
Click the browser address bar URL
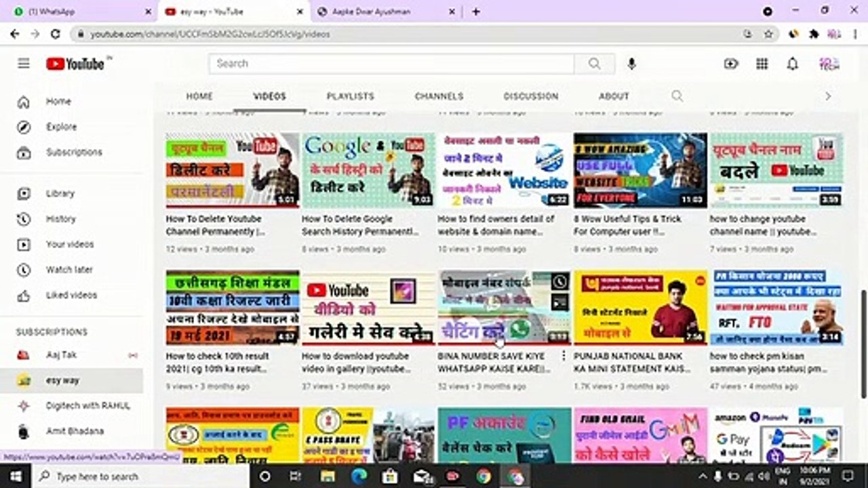[210, 34]
